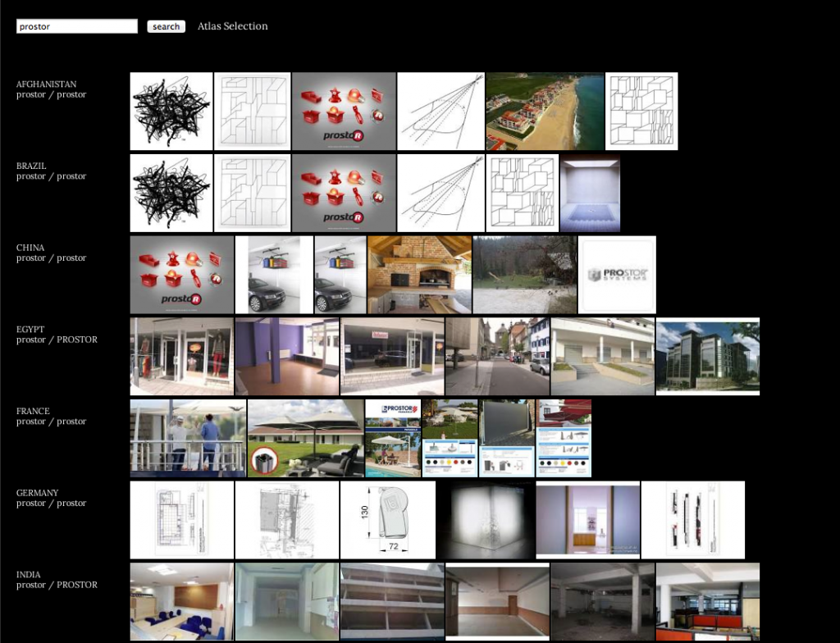Select the INDIA country label
The image size is (840, 643).
[29, 574]
